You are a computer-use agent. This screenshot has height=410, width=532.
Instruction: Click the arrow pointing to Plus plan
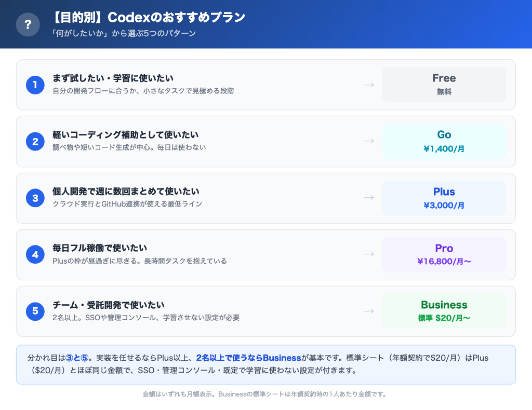click(369, 198)
